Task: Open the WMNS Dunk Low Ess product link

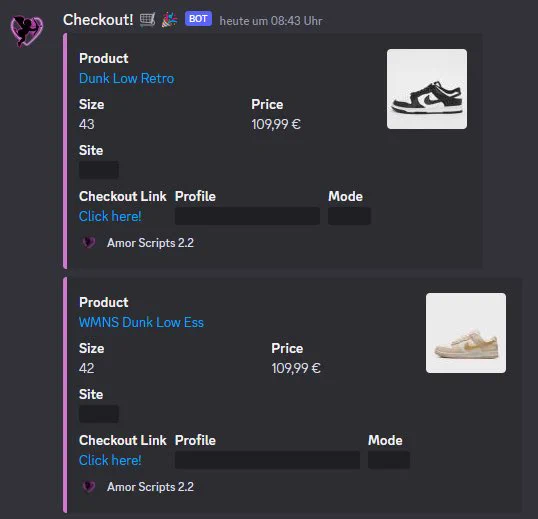Action: [141, 322]
